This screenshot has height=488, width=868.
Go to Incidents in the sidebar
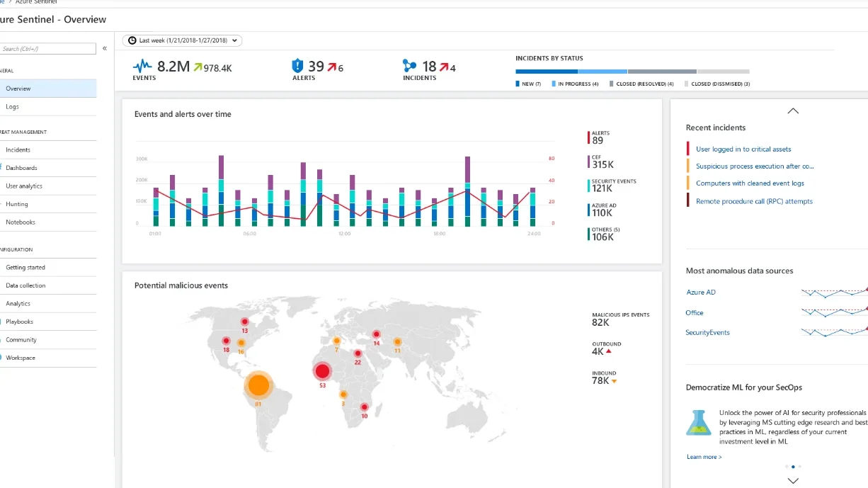[48, 149]
